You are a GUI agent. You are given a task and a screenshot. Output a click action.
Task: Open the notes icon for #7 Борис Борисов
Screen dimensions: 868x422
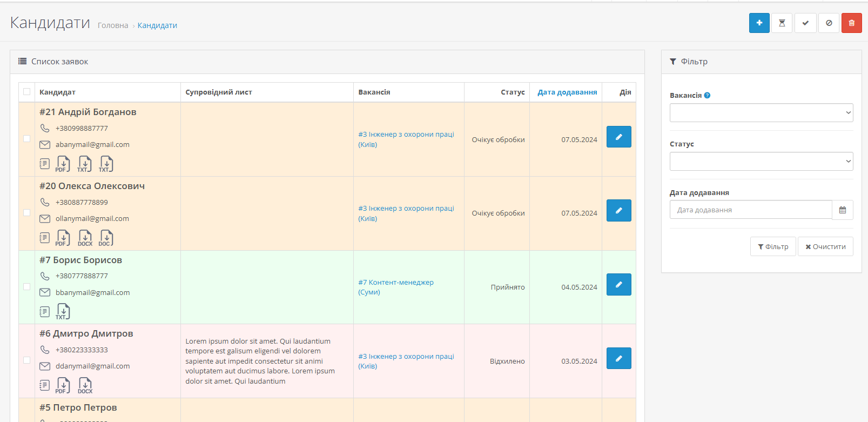point(45,312)
